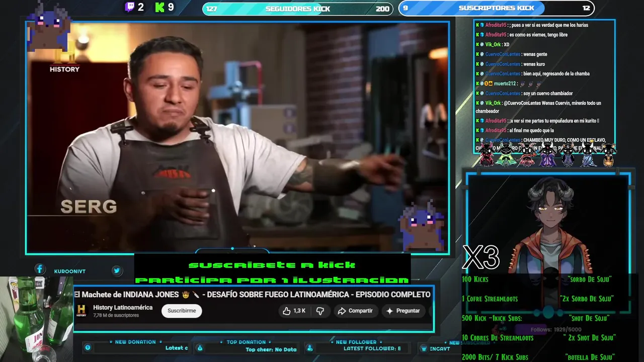The width and height of the screenshot is (644, 362).
Task: Click the Top Donation money bag icon
Action: click(x=200, y=348)
